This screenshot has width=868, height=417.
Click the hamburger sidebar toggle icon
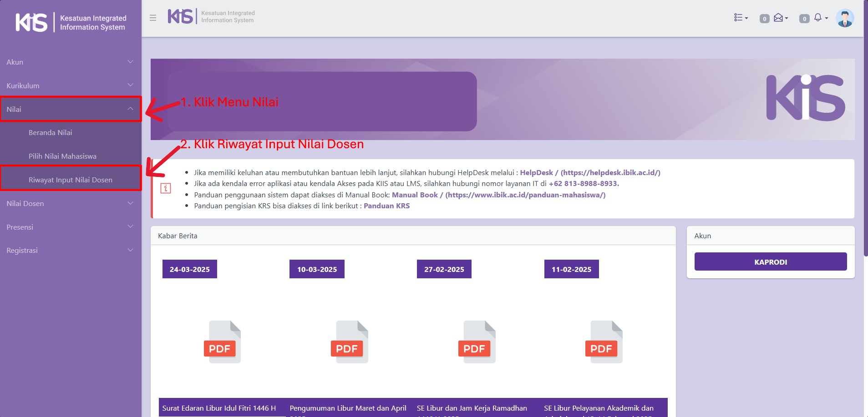tap(153, 18)
